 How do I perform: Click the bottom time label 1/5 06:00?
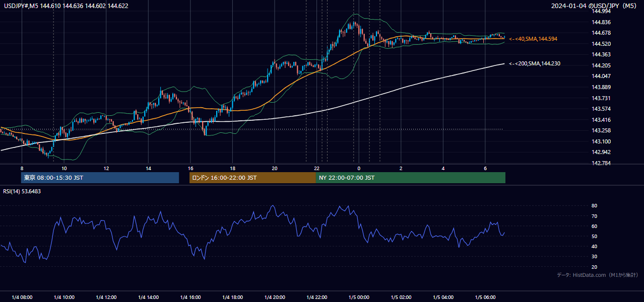[485, 297]
